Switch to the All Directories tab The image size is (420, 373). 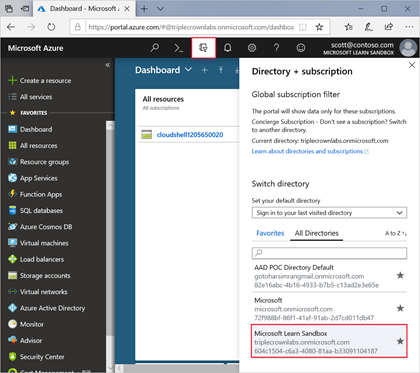[x=316, y=233]
